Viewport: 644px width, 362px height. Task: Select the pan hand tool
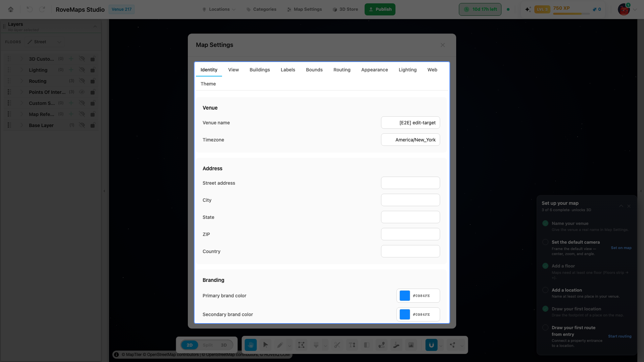[251, 345]
